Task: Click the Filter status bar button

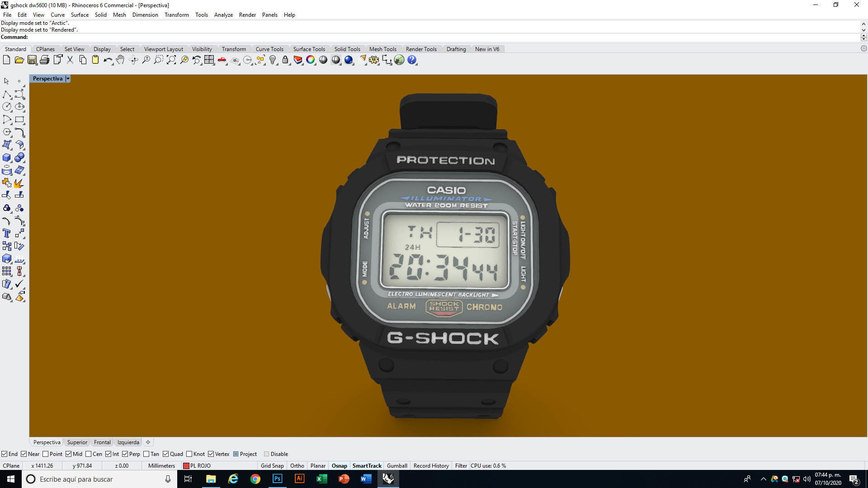Action: click(461, 465)
